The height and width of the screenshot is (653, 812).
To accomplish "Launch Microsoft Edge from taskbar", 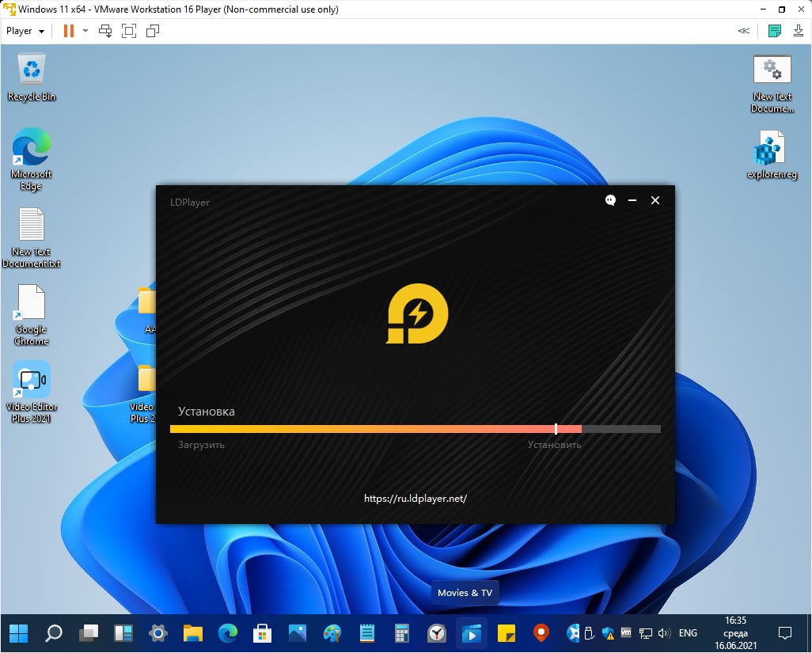I will [227, 632].
